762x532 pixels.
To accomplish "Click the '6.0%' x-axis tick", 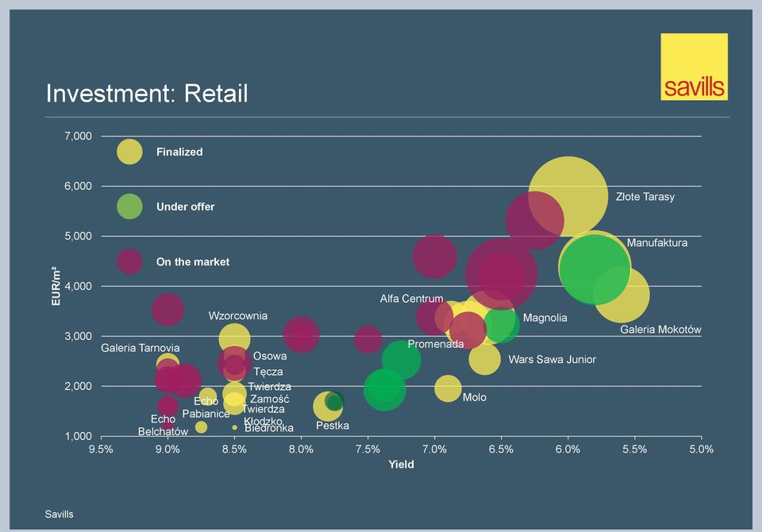I will point(568,449).
